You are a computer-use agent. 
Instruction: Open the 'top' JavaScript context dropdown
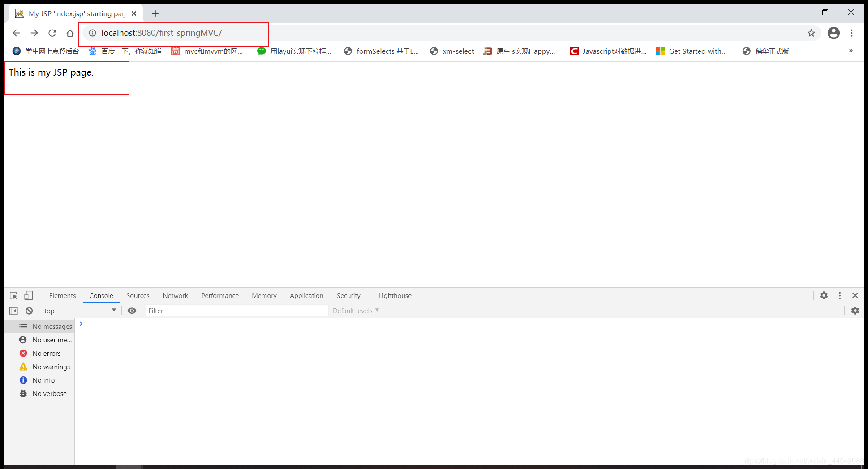[80, 311]
